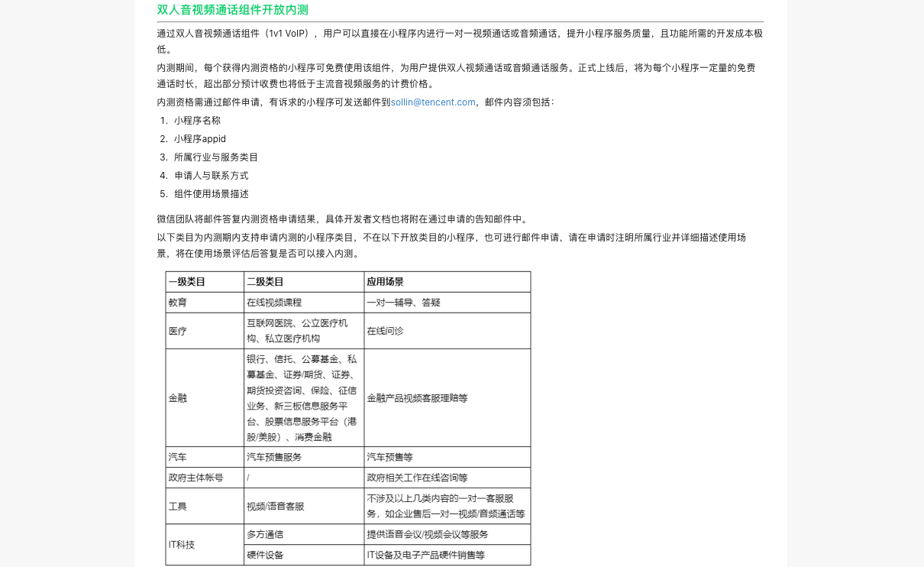Select the 政府相关工作在线咨询等 cell
This screenshot has width=924, height=567.
pyautogui.click(x=447, y=478)
